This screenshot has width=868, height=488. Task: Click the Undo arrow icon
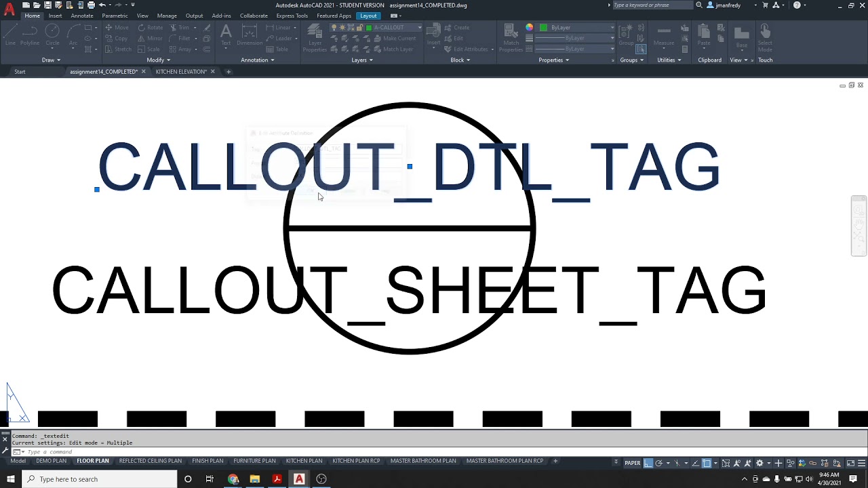[x=102, y=5]
